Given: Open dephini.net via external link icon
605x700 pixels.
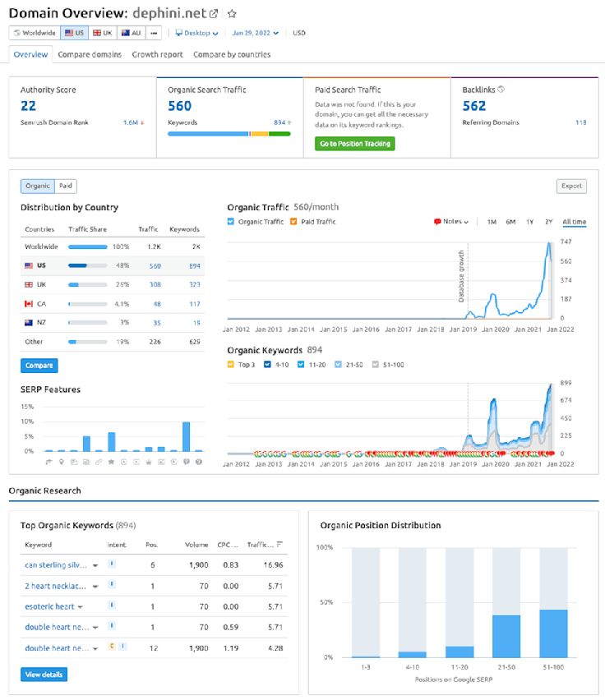Looking at the screenshot, I should tap(215, 14).
